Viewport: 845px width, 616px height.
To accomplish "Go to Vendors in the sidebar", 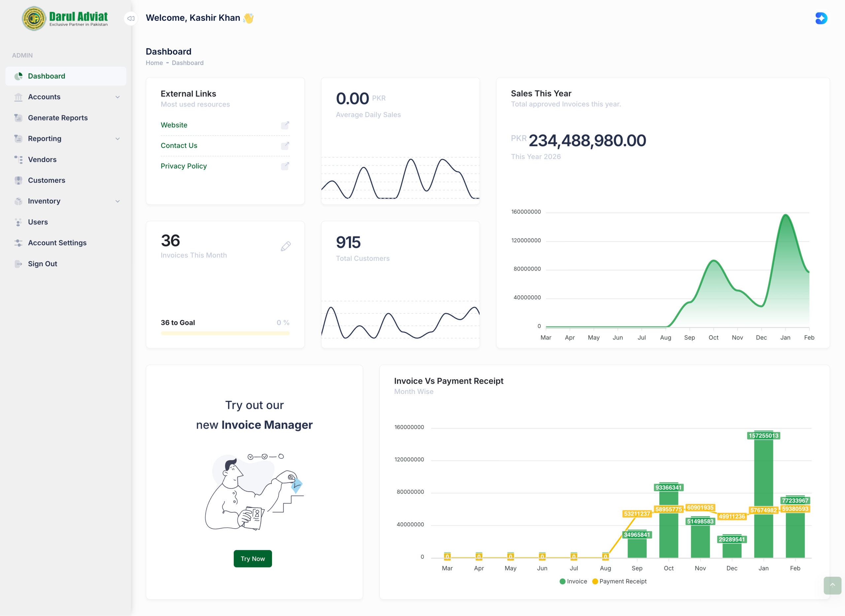I will (x=66, y=160).
